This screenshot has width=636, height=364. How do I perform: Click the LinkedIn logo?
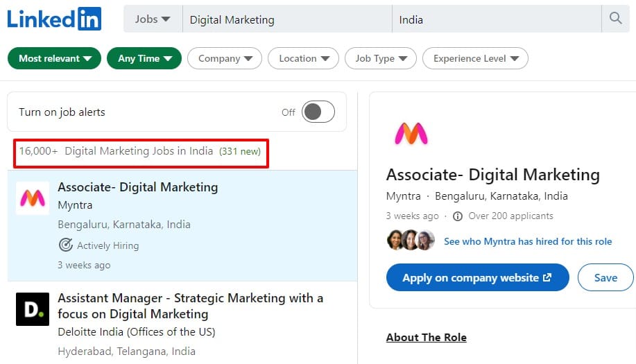(x=54, y=19)
